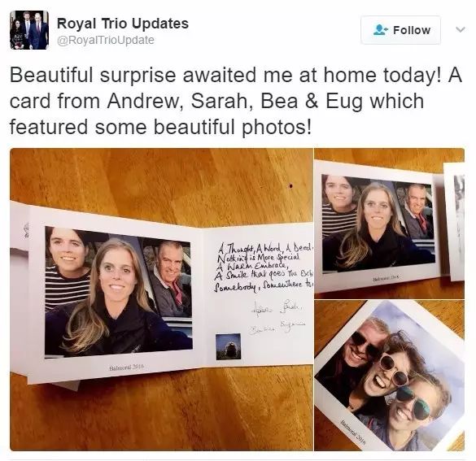The width and height of the screenshot is (476, 461).
Task: Click the tweet text about beautiful surprise
Action: pos(236,101)
